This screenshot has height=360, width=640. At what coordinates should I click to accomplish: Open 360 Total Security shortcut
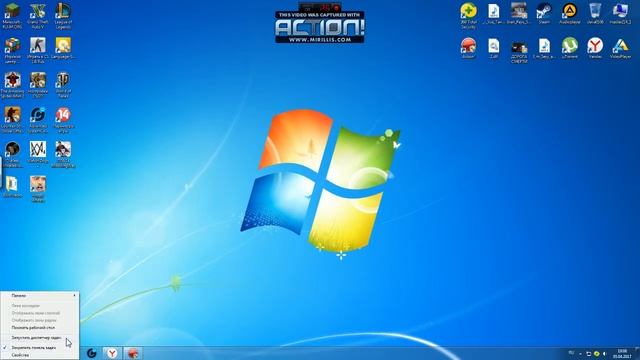coord(469,16)
